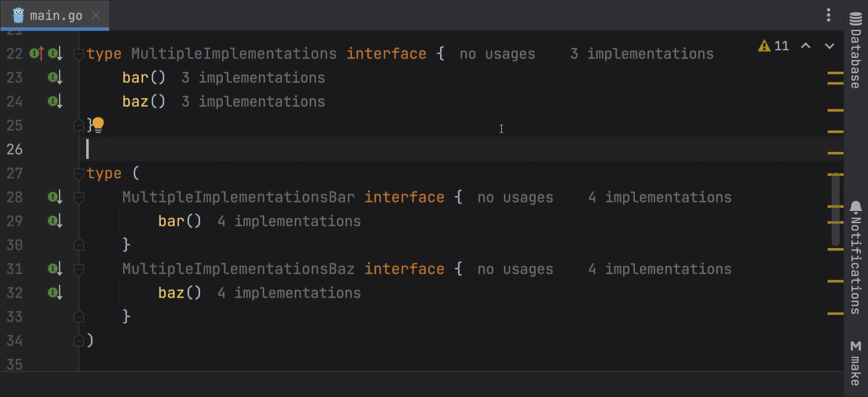Click the gutter implementations icon on line 32
Image resolution: width=868 pixels, height=397 pixels.
[55, 293]
